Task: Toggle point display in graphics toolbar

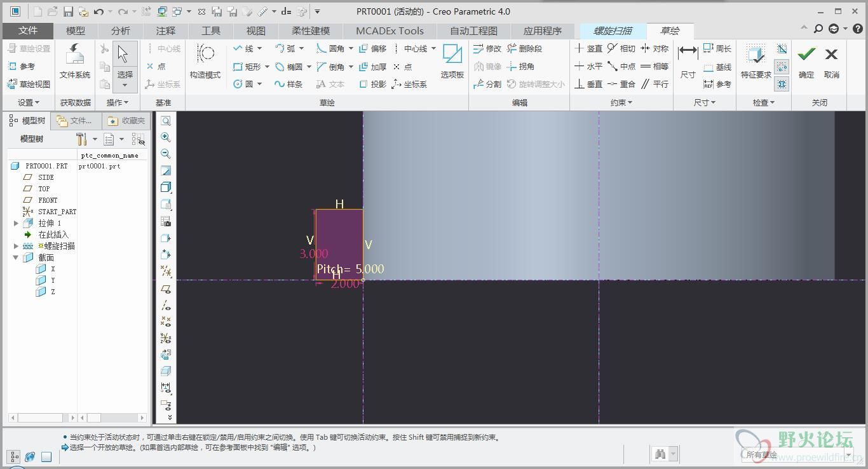Action: click(x=166, y=322)
